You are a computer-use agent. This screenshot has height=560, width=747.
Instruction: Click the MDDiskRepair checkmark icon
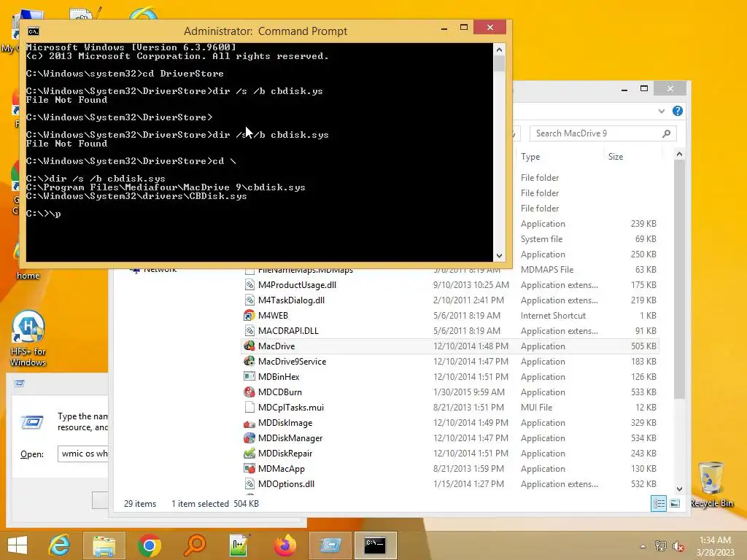coord(249,454)
